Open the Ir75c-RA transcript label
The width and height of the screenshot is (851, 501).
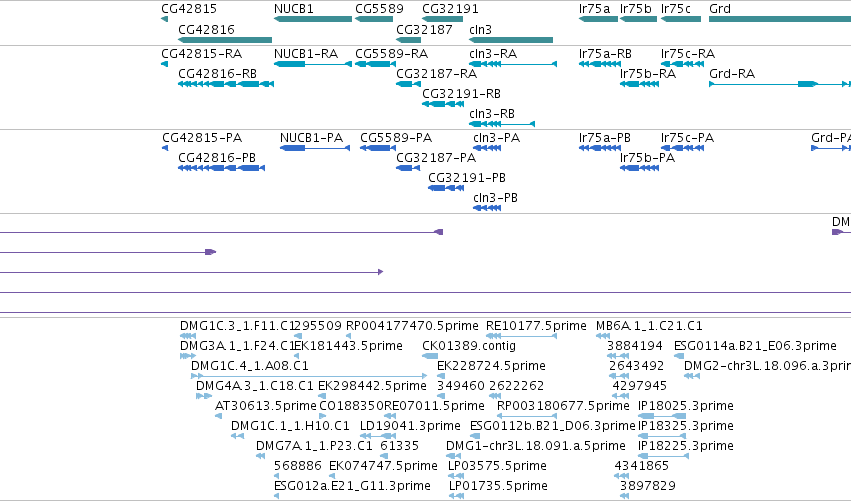click(x=688, y=54)
